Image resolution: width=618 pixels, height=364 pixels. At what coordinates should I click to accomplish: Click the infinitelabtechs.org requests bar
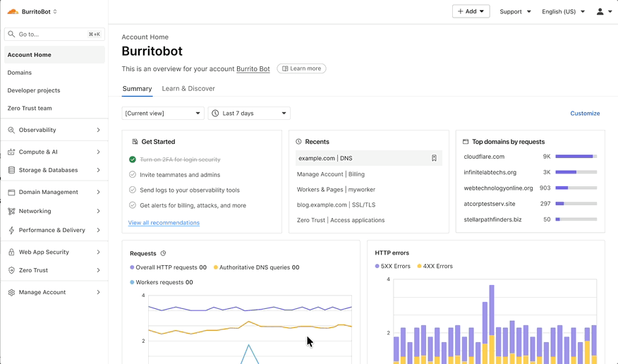click(x=576, y=172)
